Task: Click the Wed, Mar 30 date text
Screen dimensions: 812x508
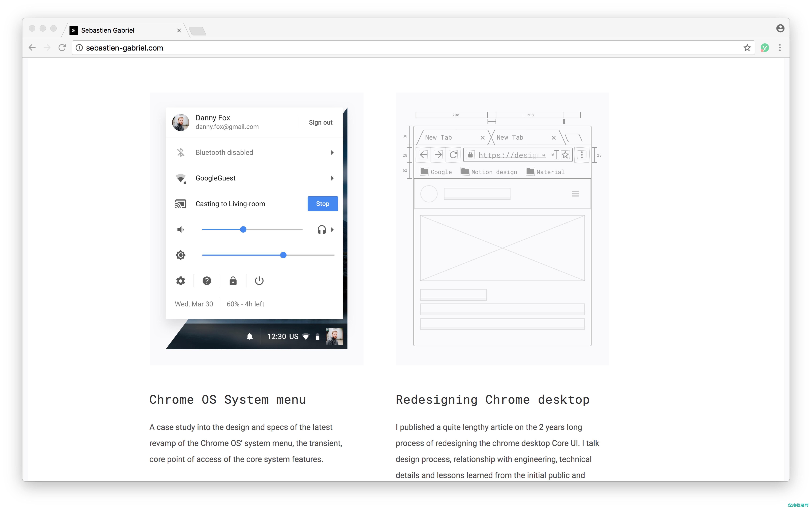Action: (194, 304)
